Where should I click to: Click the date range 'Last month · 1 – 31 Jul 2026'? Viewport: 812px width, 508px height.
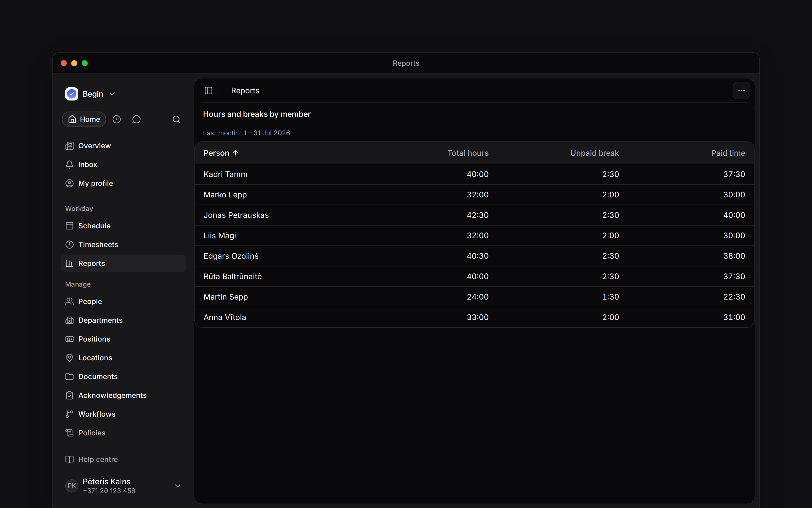pyautogui.click(x=246, y=133)
